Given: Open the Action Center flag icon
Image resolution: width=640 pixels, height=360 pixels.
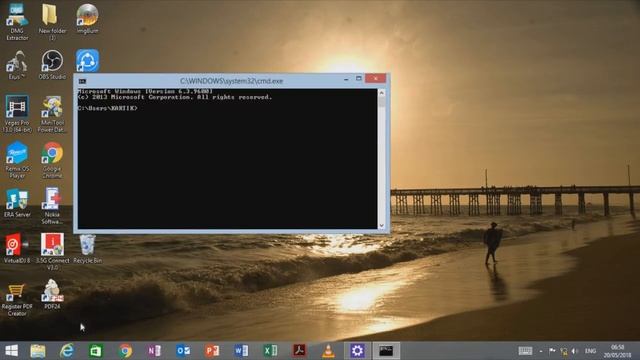Looking at the screenshot, I should pos(552,351).
